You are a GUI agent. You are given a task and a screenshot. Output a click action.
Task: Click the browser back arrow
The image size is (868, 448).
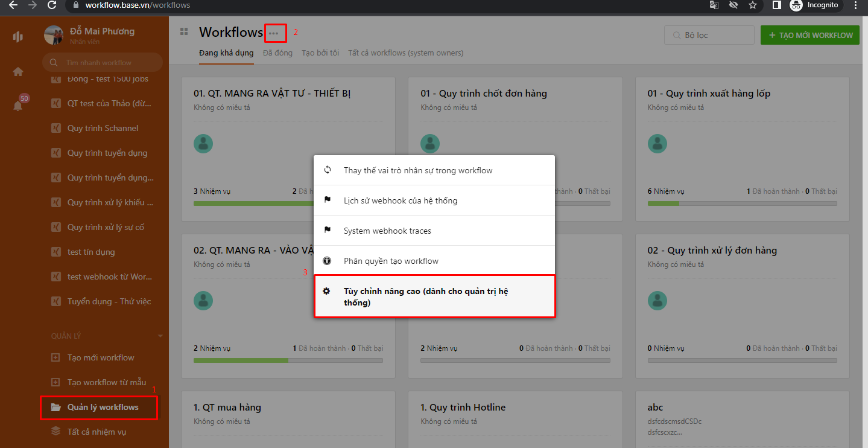click(13, 5)
